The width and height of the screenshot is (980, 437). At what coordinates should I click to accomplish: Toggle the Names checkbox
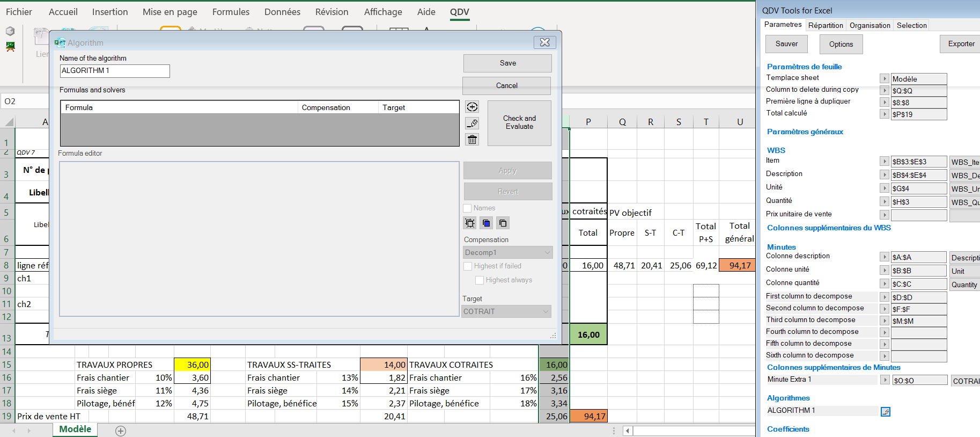(467, 208)
